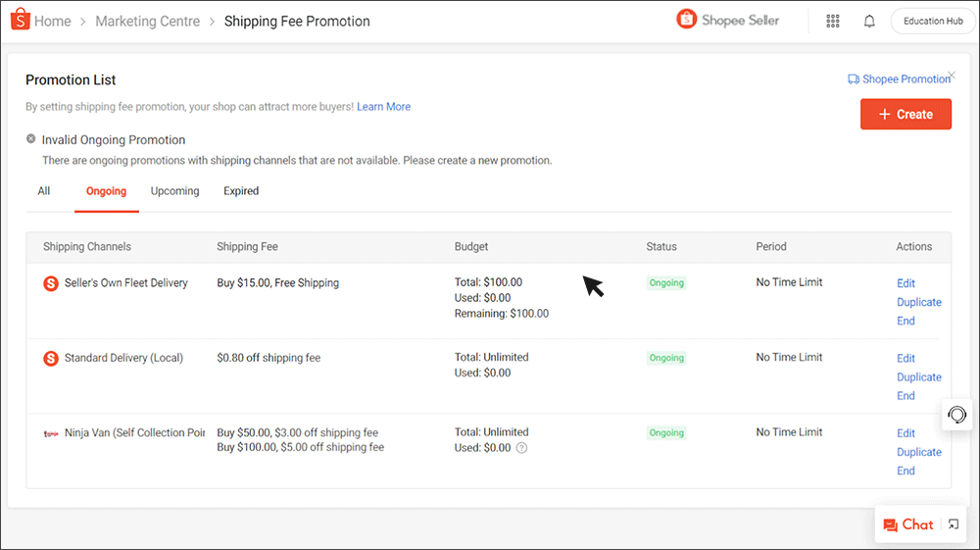Open the Expired tab
980x550 pixels.
(241, 191)
